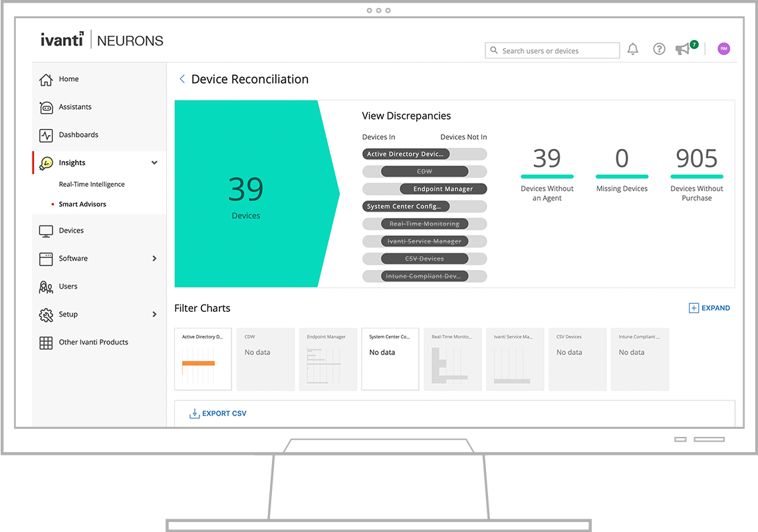Open the Home menu item
The height and width of the screenshot is (532, 758).
pos(99,79)
